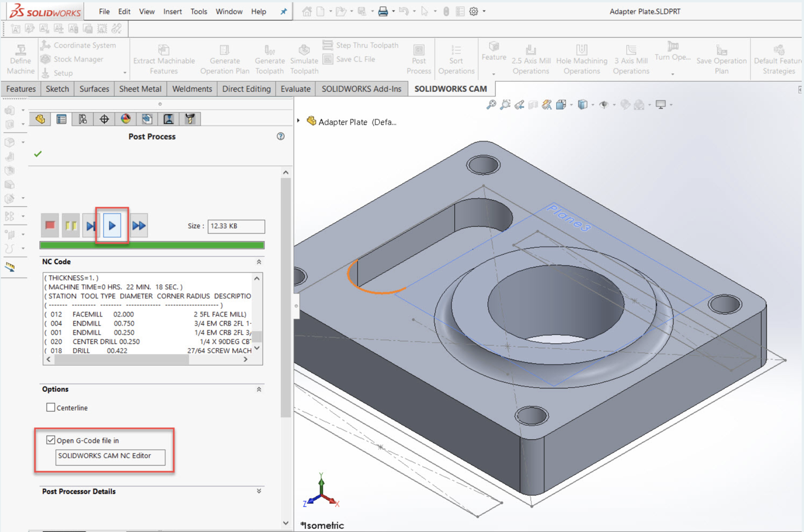Accept Post Process with green checkmark
The width and height of the screenshot is (804, 532).
click(x=38, y=154)
